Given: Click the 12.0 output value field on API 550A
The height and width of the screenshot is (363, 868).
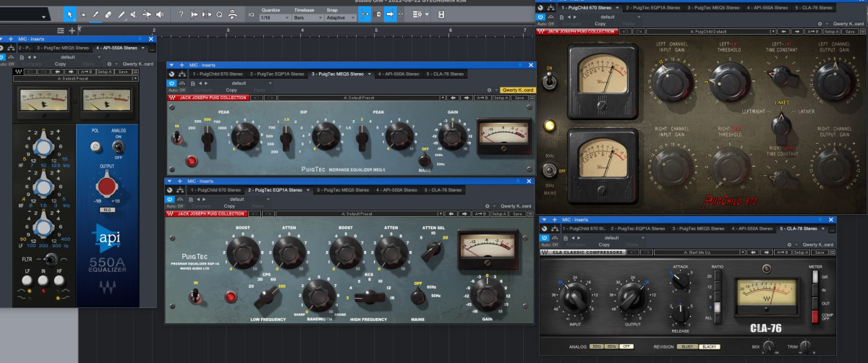Looking at the screenshot, I should [x=106, y=208].
